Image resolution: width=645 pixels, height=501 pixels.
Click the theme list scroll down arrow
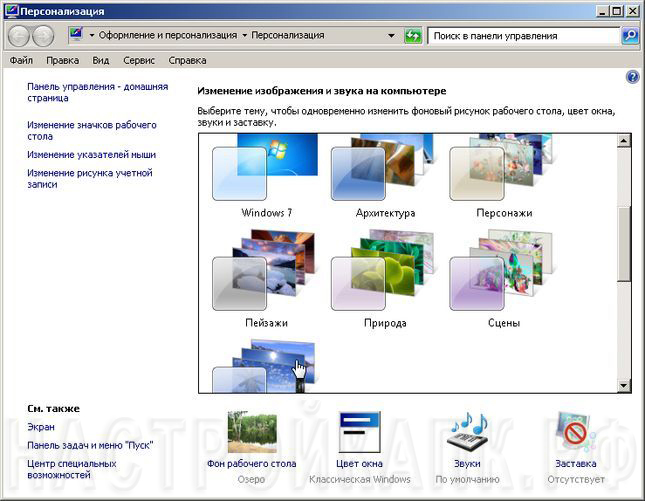point(624,385)
